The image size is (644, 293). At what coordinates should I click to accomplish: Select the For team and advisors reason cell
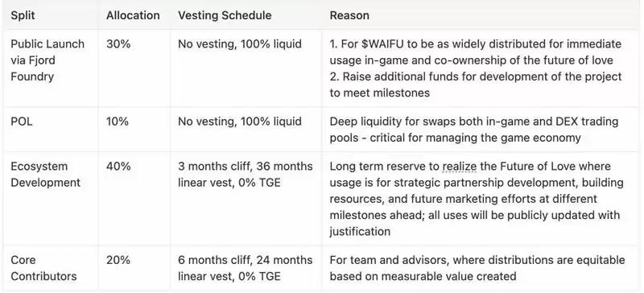click(477, 268)
